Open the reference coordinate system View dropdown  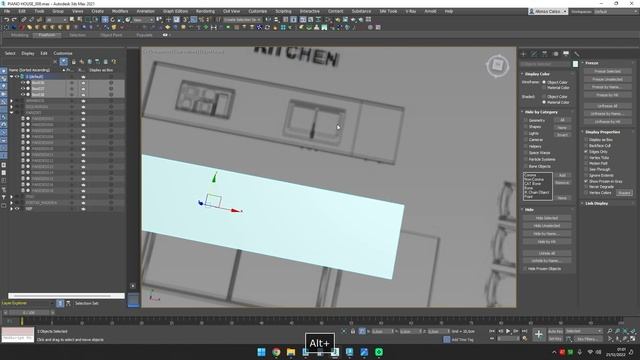click(142, 20)
